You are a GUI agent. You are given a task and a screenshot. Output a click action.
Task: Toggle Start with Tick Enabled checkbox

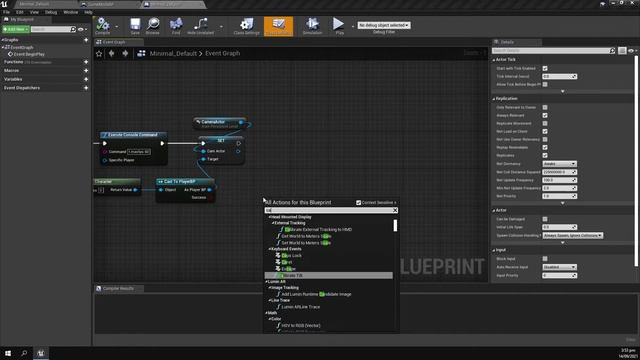545,68
